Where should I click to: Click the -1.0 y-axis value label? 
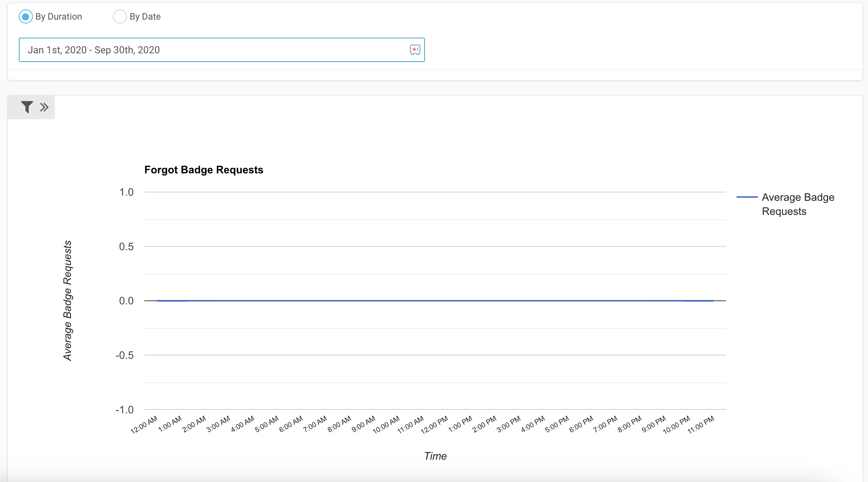[124, 410]
